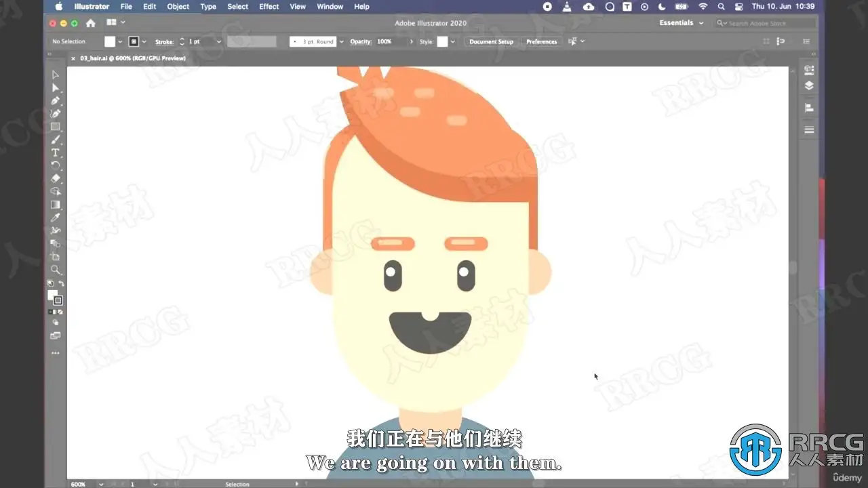Open the Illustrator application menu
The height and width of the screenshot is (488, 868).
click(92, 7)
